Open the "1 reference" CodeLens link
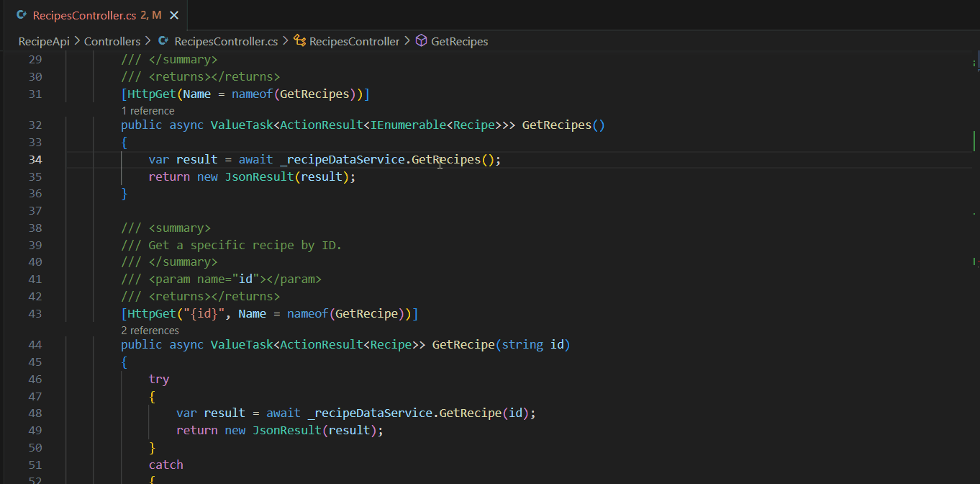 coord(148,110)
